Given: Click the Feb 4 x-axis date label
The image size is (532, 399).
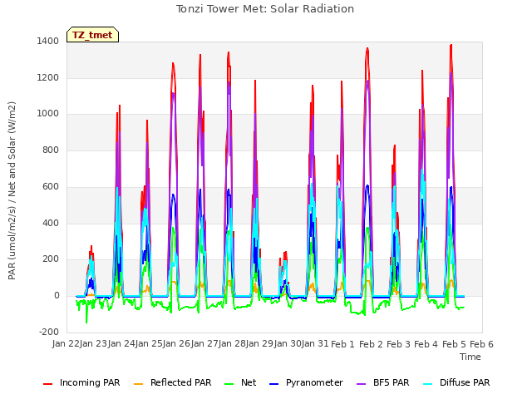Looking at the screenshot, I should (426, 344).
